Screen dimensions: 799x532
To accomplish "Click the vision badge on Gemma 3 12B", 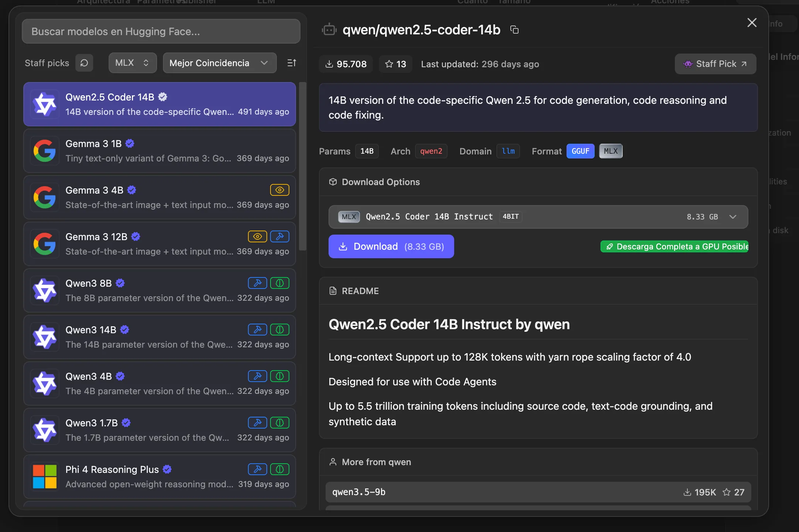I will (258, 236).
